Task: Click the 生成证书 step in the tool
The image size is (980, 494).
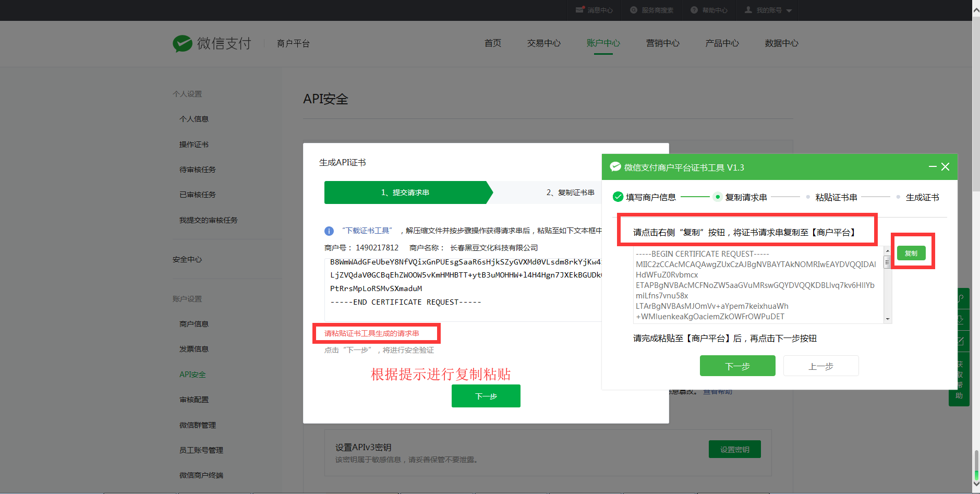Action: [x=923, y=197]
